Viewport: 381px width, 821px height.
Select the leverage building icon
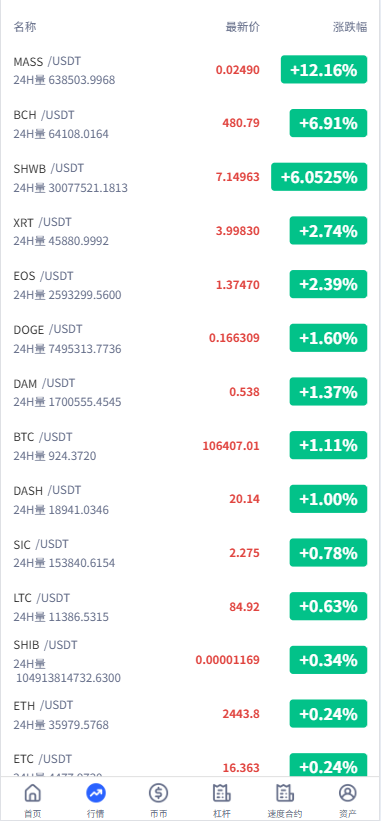pos(222,793)
